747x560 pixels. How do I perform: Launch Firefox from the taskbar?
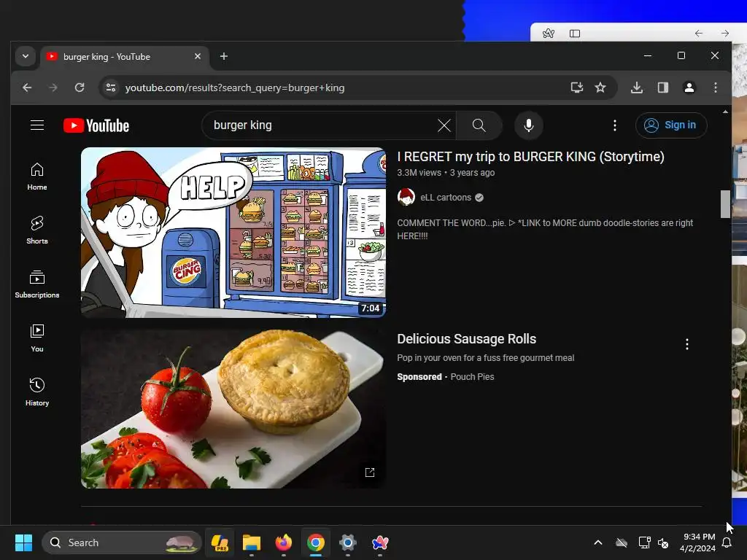point(284,542)
